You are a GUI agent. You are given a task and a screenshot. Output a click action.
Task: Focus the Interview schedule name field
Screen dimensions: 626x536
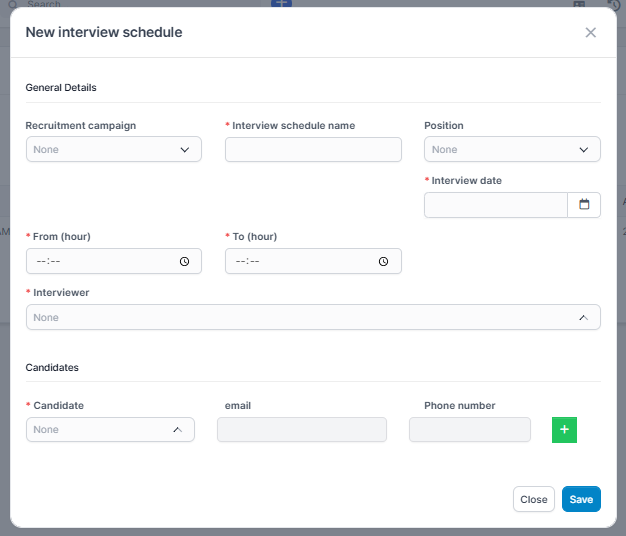[313, 149]
